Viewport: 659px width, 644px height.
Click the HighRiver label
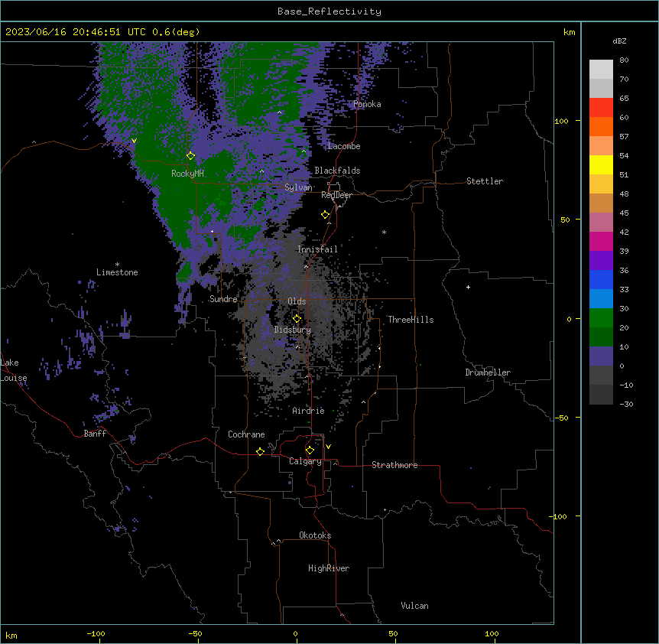[329, 568]
